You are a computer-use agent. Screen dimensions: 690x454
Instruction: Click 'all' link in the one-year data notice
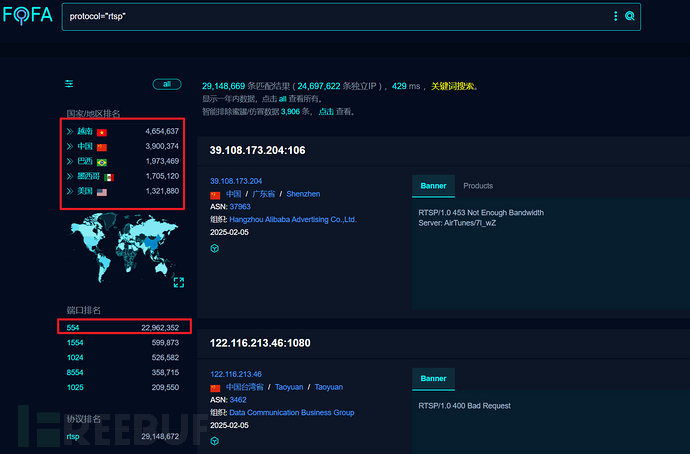283,99
